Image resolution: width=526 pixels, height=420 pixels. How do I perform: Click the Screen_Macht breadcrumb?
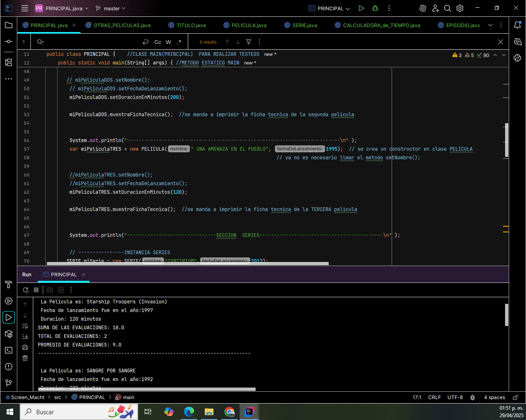25,397
